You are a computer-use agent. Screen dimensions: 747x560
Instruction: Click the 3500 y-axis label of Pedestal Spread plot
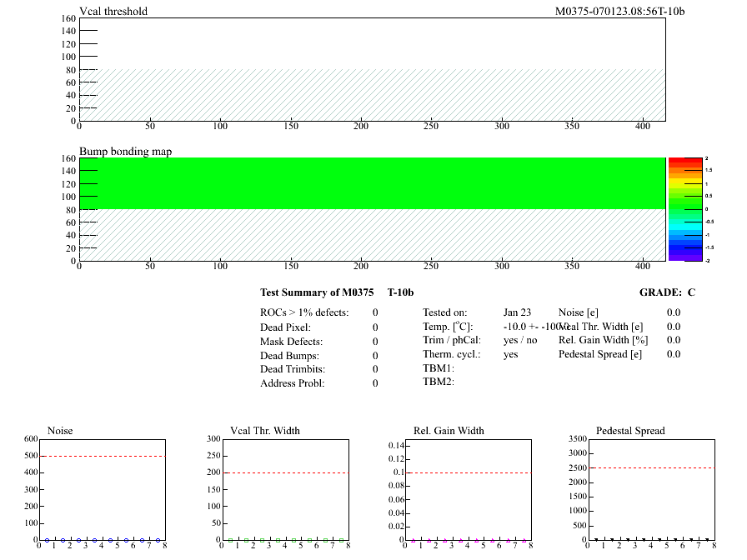pyautogui.click(x=578, y=438)
